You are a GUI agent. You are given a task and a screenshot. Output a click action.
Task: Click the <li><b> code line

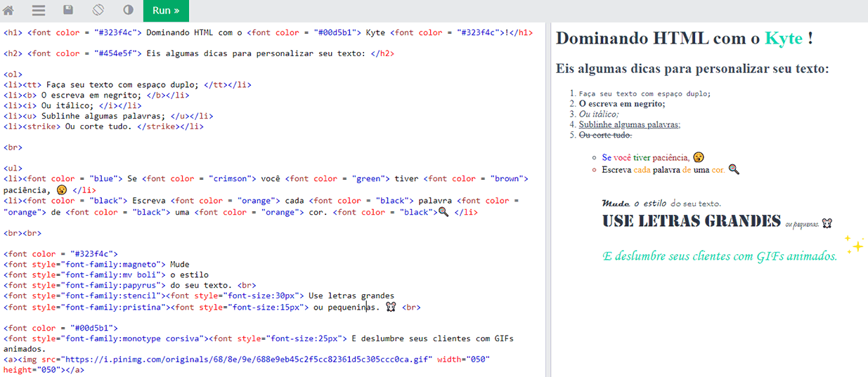pyautogui.click(x=96, y=95)
